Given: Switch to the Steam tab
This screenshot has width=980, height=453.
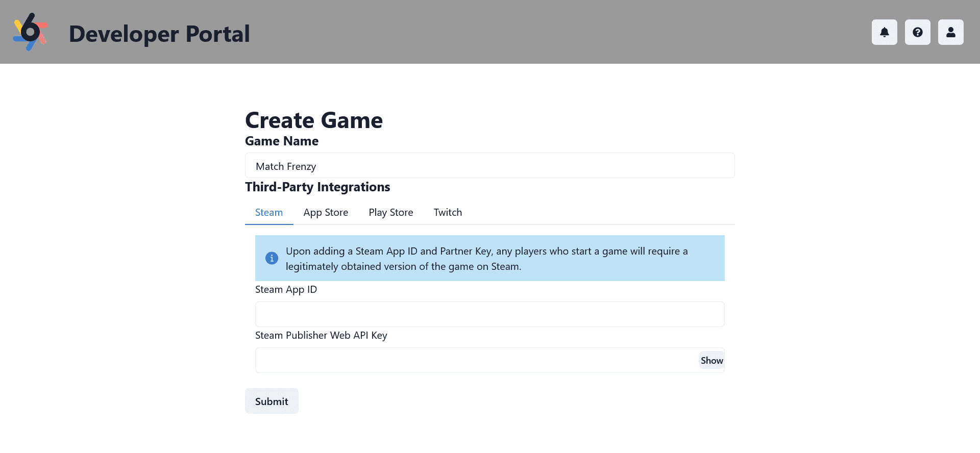Looking at the screenshot, I should [x=269, y=212].
